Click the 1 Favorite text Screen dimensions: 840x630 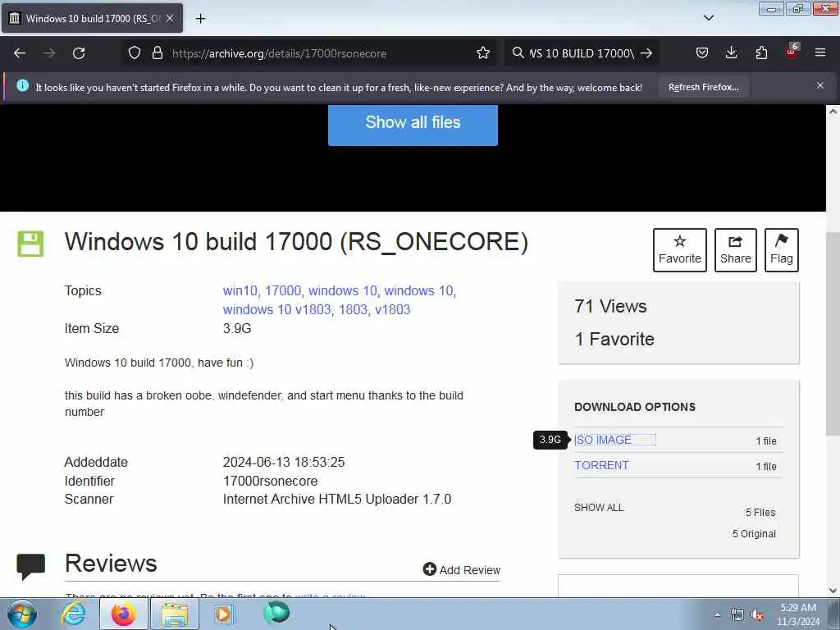coord(614,339)
